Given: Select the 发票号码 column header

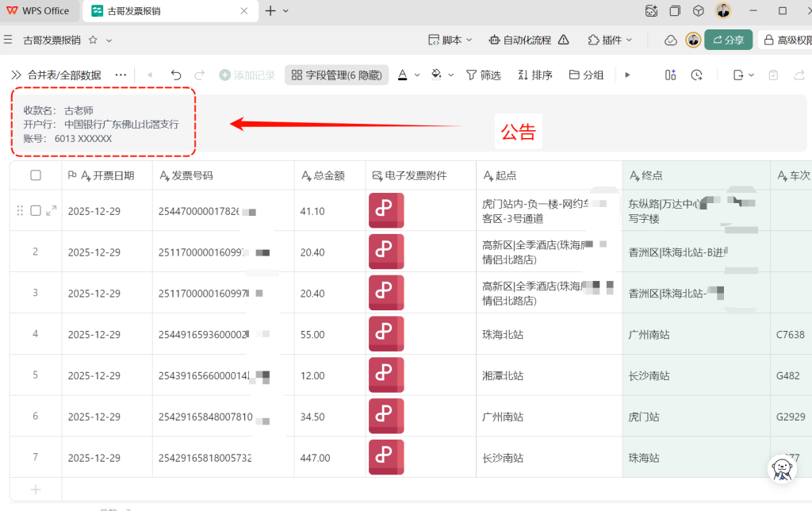Looking at the screenshot, I should (x=223, y=175).
